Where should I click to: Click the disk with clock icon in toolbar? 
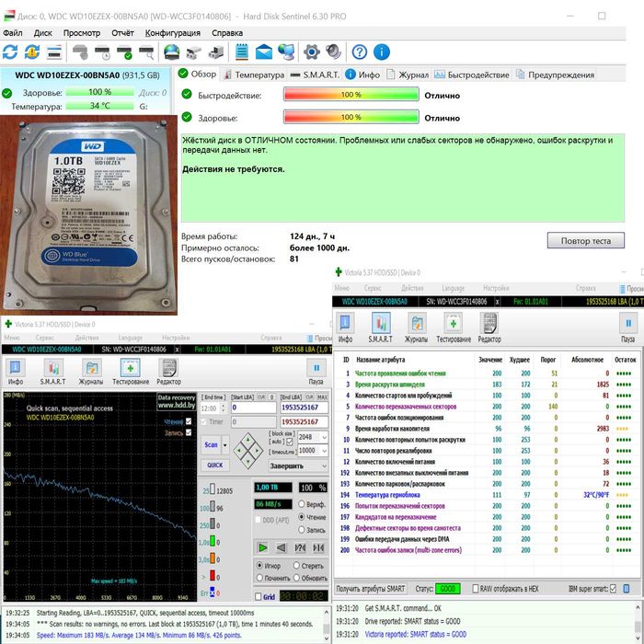[x=102, y=52]
